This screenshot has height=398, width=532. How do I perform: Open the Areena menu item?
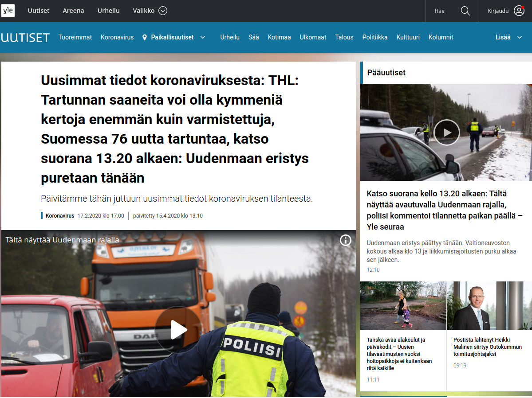tap(73, 11)
